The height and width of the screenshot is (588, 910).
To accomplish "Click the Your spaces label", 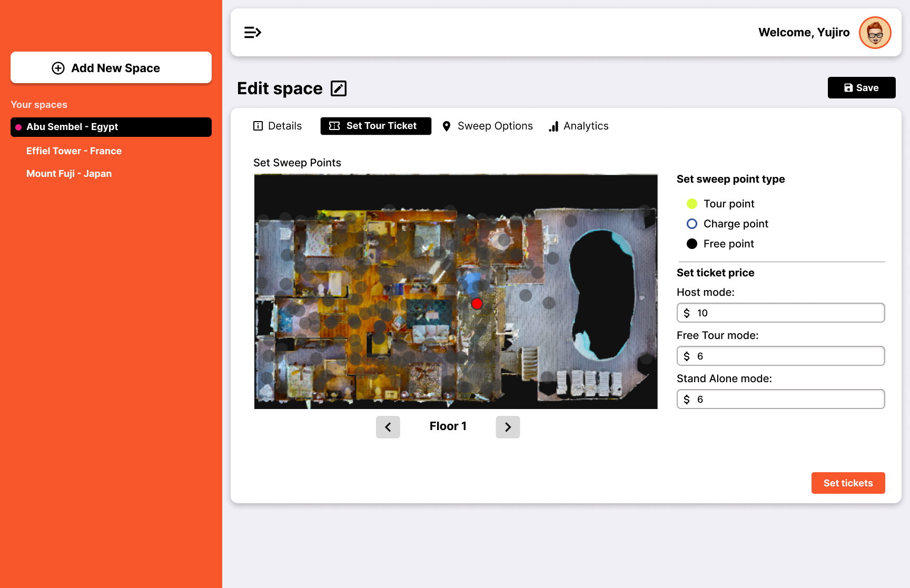I will pyautogui.click(x=39, y=105).
